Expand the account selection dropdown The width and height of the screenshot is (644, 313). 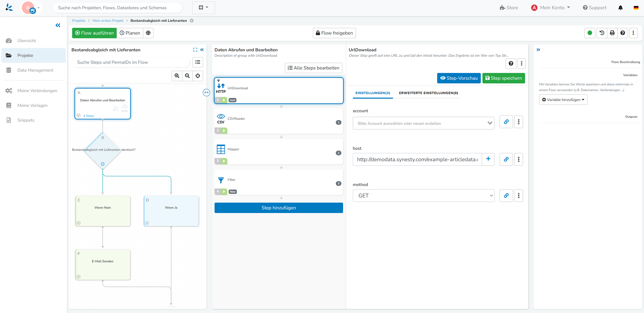pyautogui.click(x=423, y=123)
